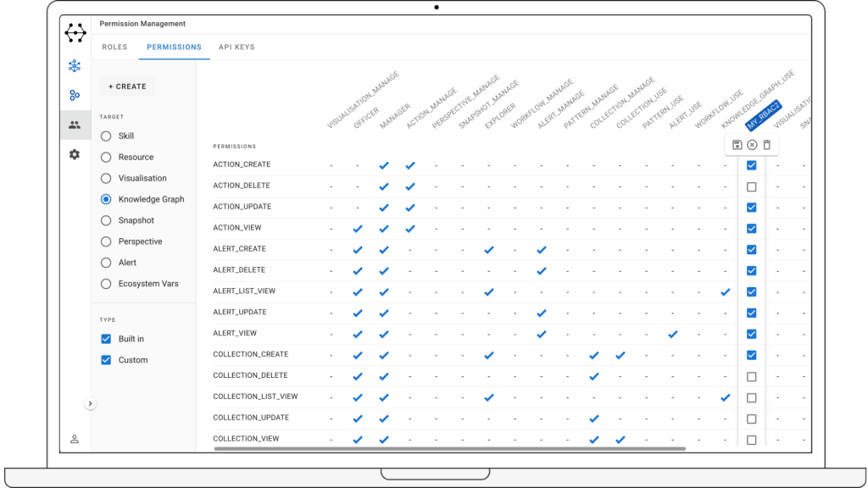Click ALERT_CREATE checkmark under EXPLORER
868x488 pixels.
489,250
